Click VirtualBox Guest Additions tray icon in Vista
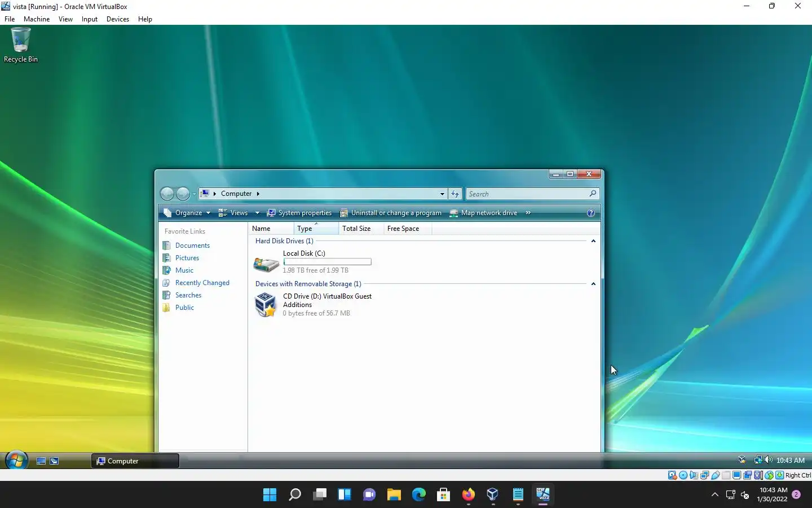This screenshot has width=812, height=508. [742, 459]
